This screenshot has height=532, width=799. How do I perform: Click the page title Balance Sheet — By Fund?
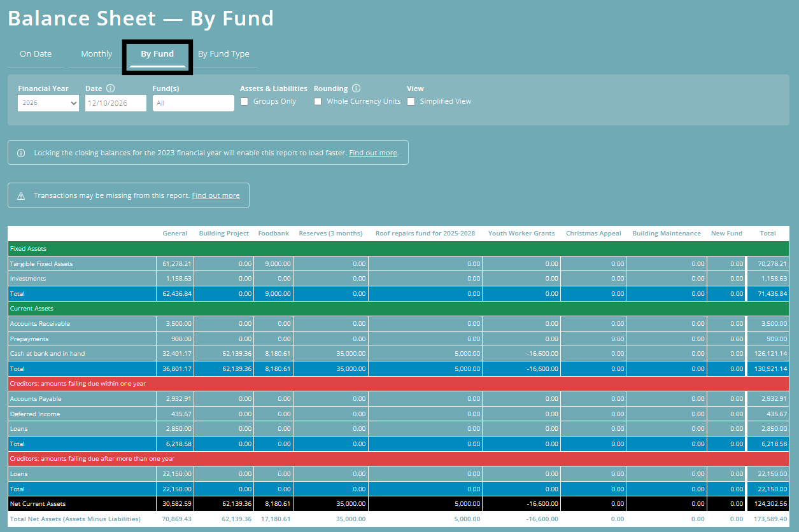[141, 18]
